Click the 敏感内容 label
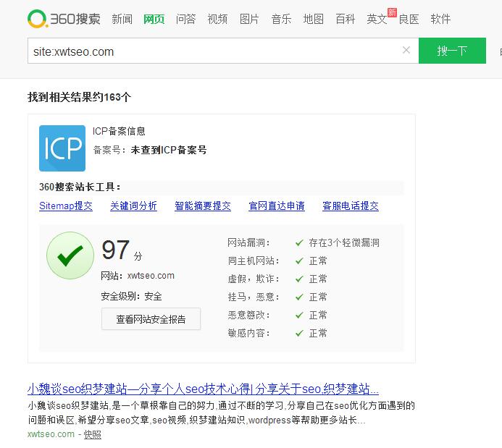Screen dimensions: 502x448 (x=248, y=334)
